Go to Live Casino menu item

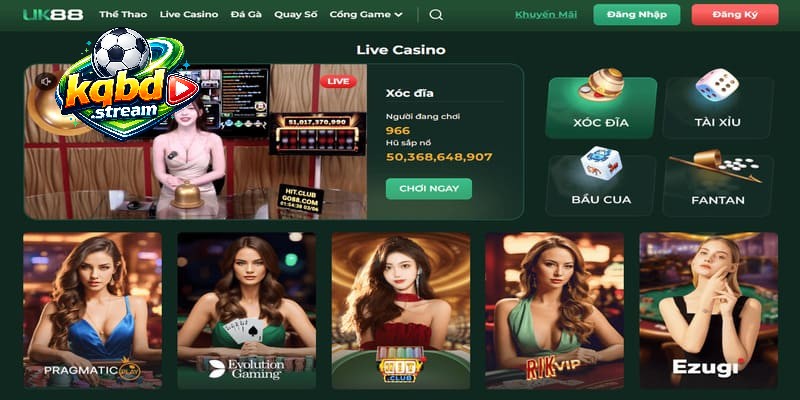point(189,15)
